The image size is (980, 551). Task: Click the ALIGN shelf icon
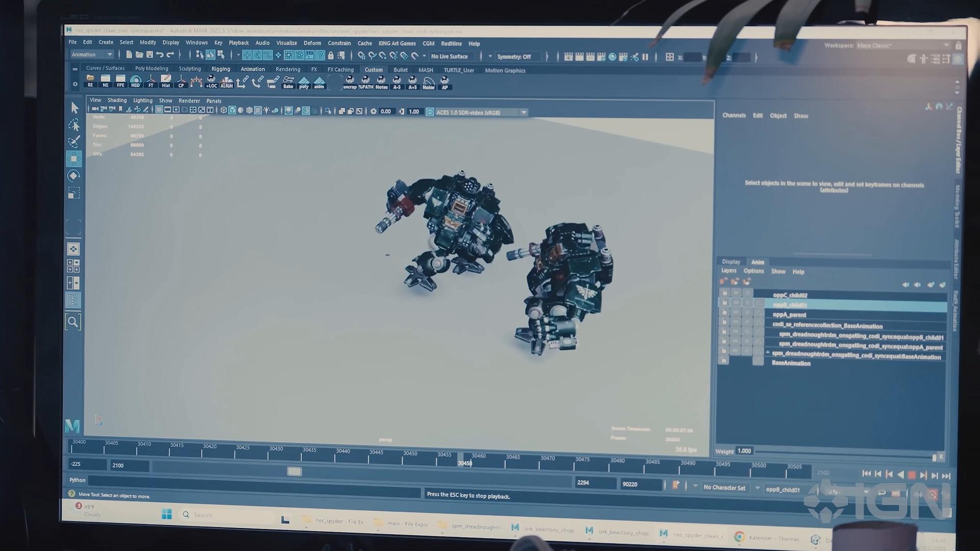click(x=227, y=82)
